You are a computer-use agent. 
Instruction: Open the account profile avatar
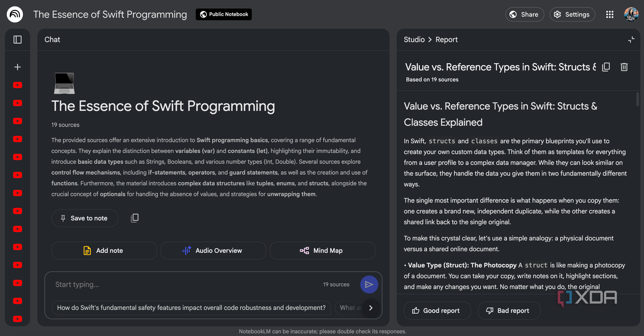point(631,14)
